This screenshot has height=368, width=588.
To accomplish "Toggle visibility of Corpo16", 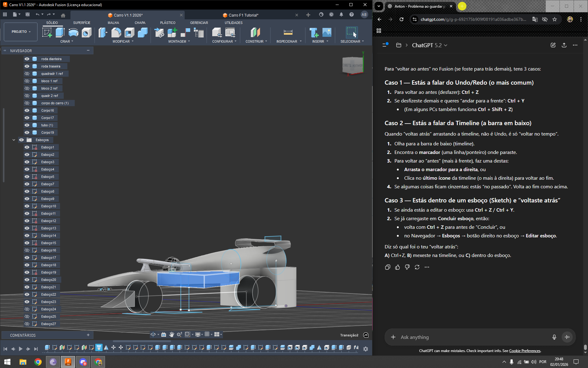I will click(x=27, y=110).
